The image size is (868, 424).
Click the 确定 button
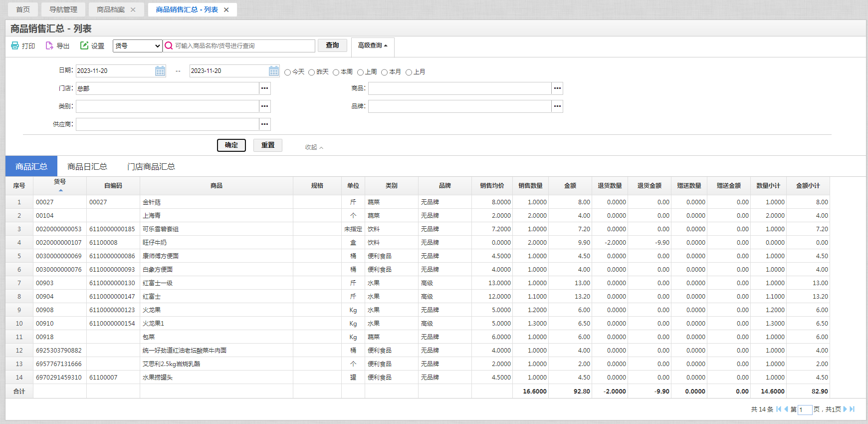coord(231,145)
